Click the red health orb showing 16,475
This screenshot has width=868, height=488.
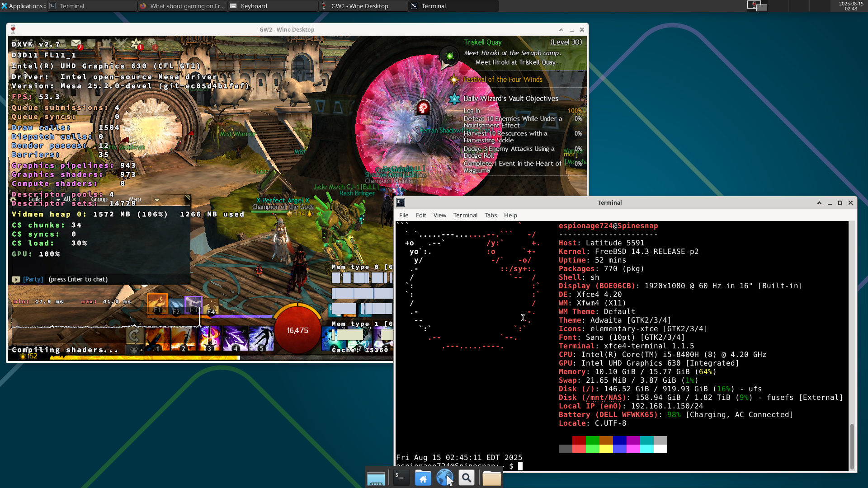tap(297, 330)
